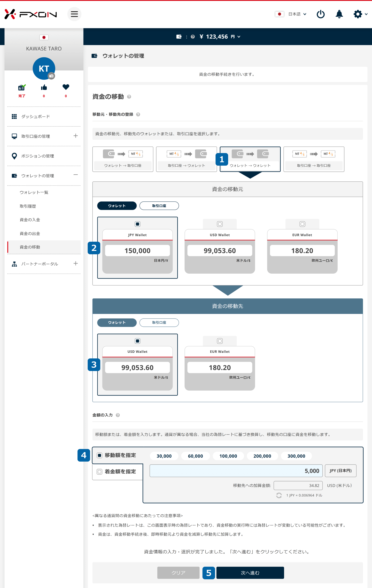Open 資金の出金 submenu item

point(30,234)
